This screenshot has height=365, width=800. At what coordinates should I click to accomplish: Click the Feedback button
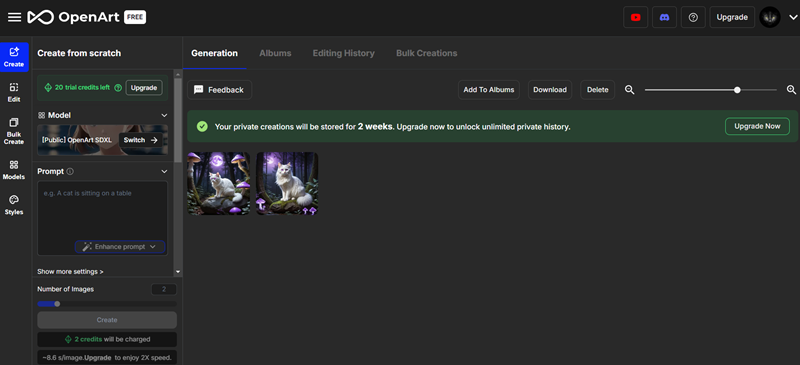tap(219, 90)
